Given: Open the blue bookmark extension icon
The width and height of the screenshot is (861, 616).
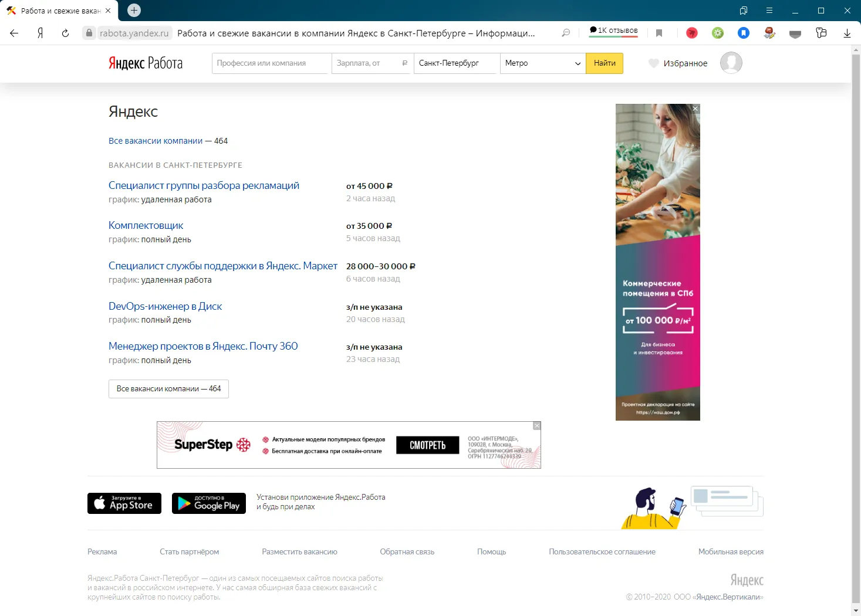Looking at the screenshot, I should [744, 33].
